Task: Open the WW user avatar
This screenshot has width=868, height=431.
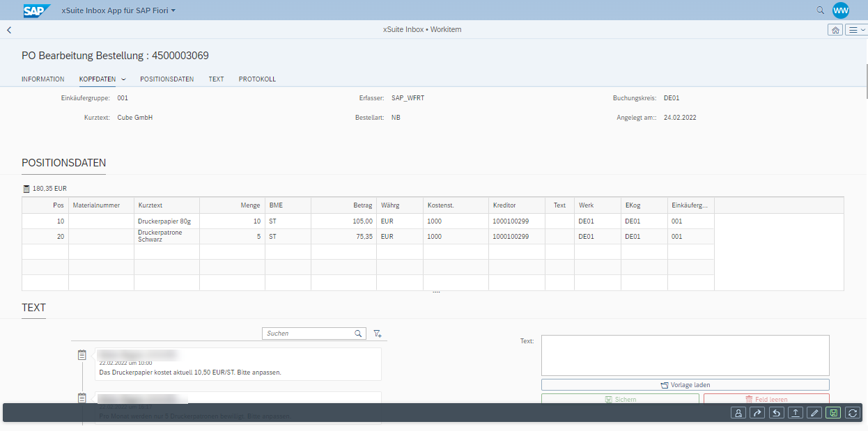Action: coord(841,10)
